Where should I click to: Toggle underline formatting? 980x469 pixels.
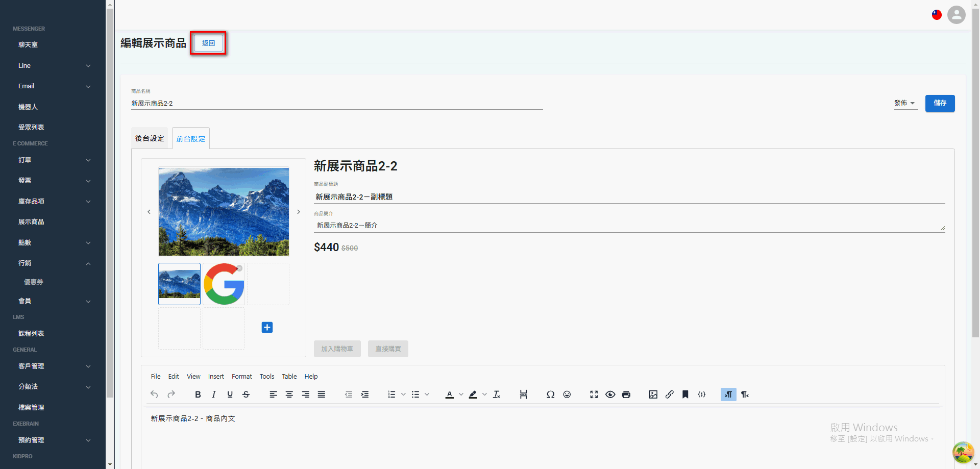click(230, 394)
